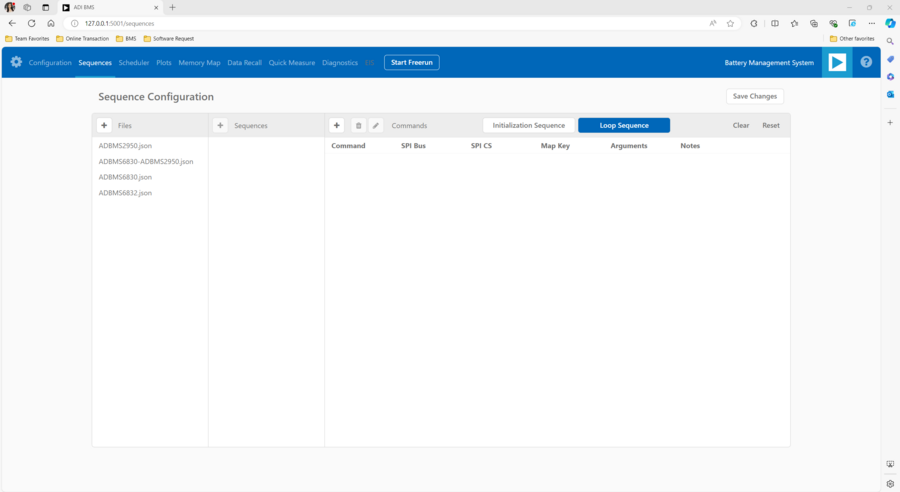This screenshot has height=492, width=900.
Task: Open the BMS bookmark folder
Action: [x=126, y=38]
